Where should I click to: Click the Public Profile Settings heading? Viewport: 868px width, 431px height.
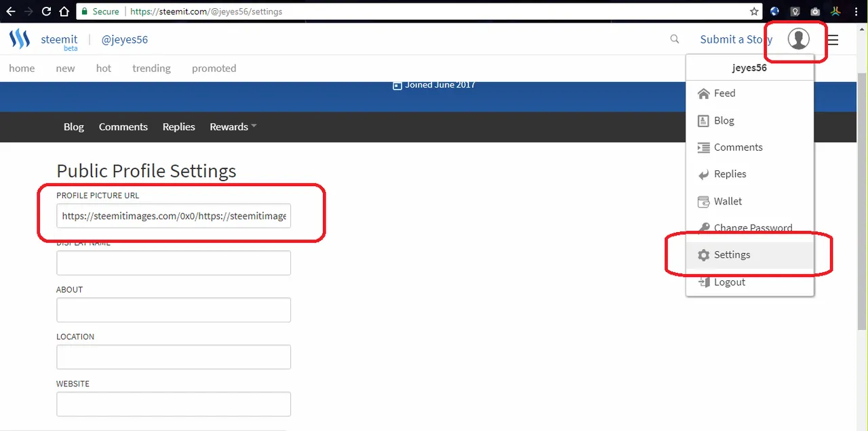(x=146, y=170)
